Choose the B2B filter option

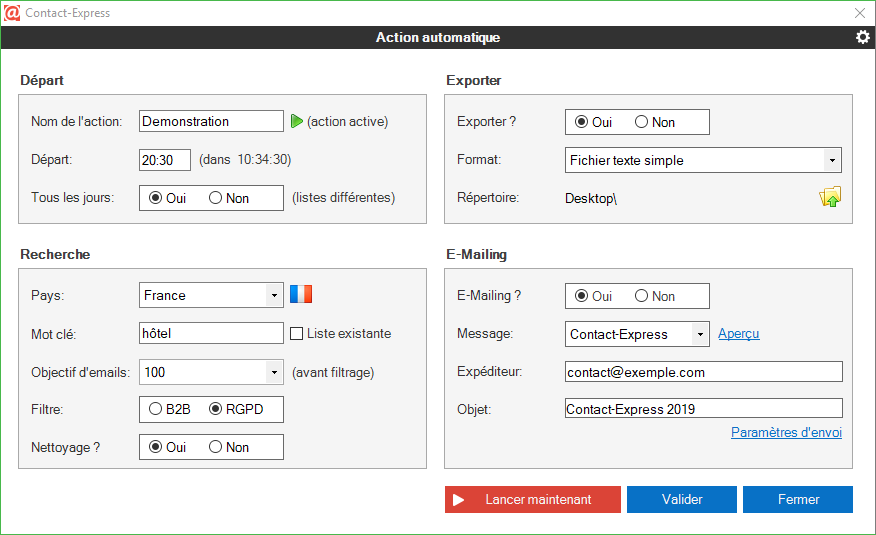click(170, 409)
